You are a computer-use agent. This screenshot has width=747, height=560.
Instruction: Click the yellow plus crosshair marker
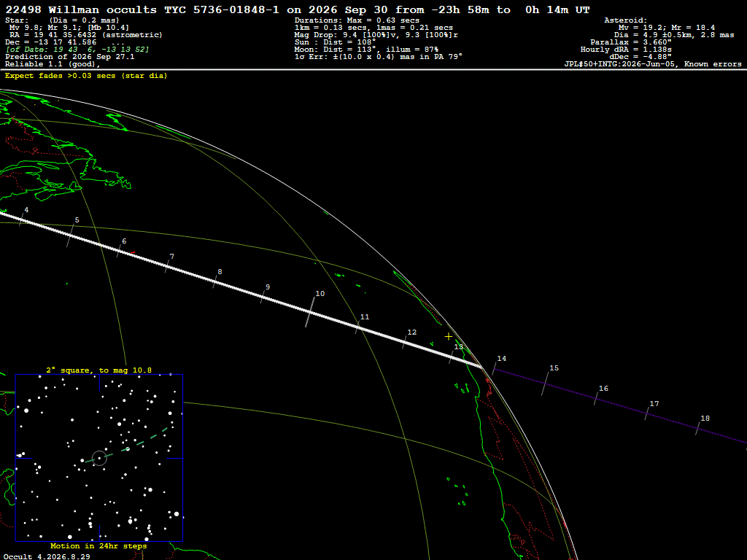[449, 337]
